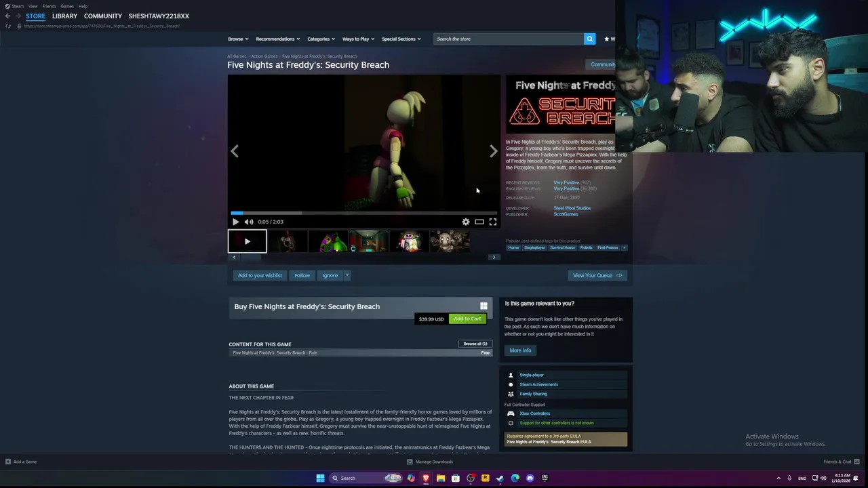Go to next media with right arrow

point(493,151)
